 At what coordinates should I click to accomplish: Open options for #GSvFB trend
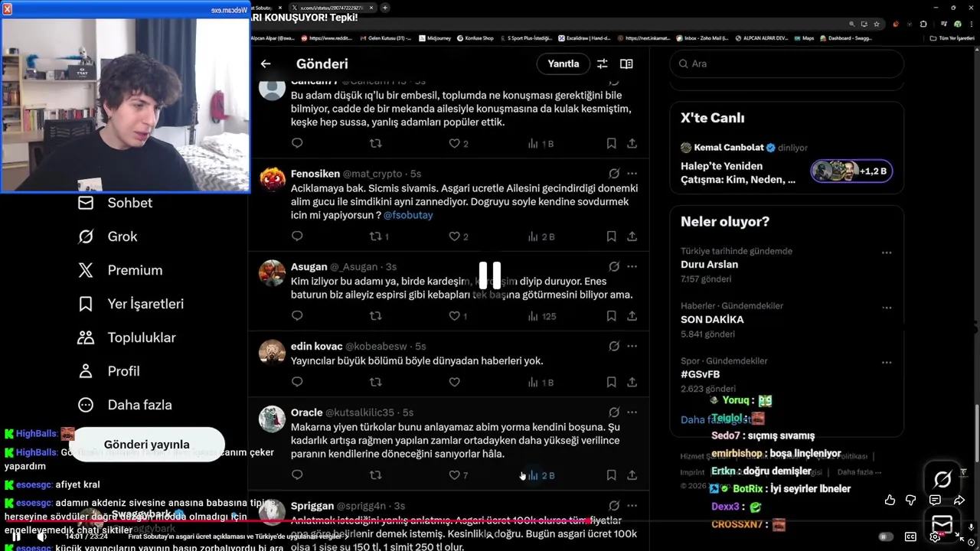point(886,363)
